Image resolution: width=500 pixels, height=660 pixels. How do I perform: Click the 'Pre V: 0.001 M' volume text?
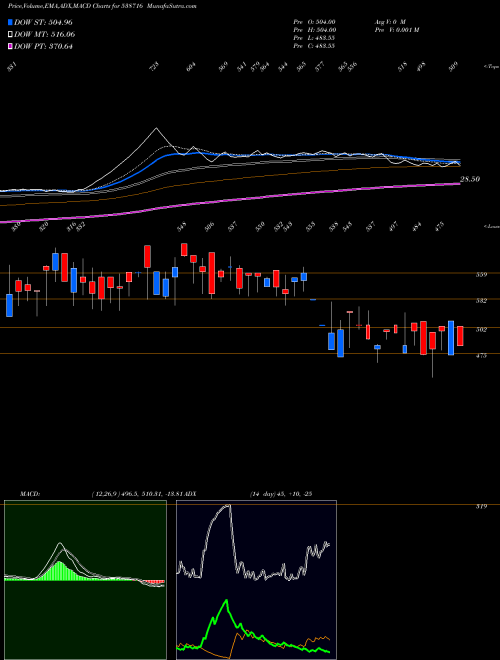coord(396,30)
